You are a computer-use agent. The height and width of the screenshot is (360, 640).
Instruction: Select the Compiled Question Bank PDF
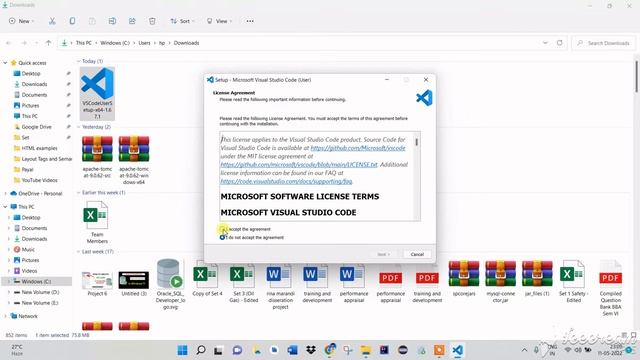[611, 288]
